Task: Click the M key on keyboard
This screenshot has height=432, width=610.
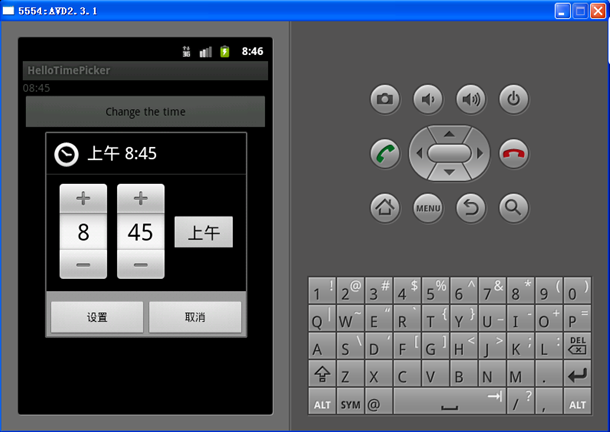Action: (521, 374)
